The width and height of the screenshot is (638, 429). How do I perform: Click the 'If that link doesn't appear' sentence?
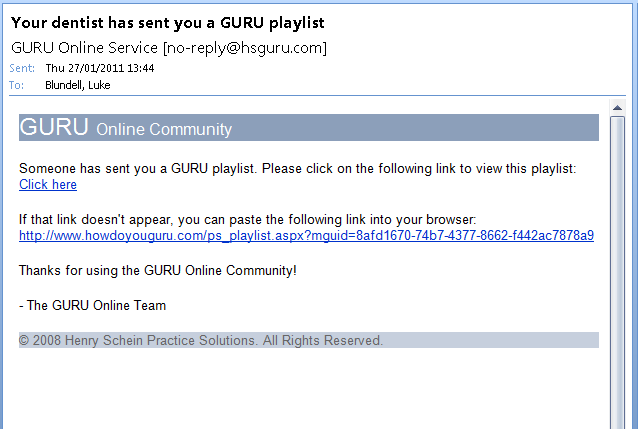click(x=247, y=219)
